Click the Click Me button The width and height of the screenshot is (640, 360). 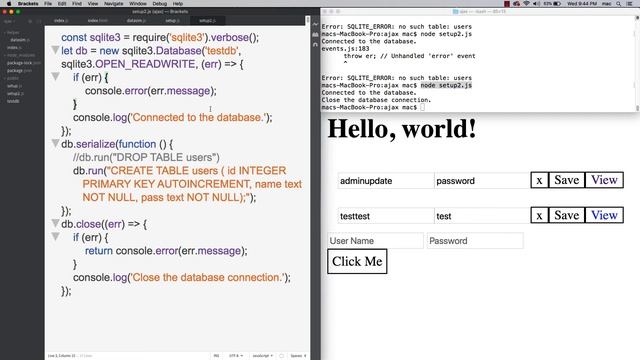357,261
